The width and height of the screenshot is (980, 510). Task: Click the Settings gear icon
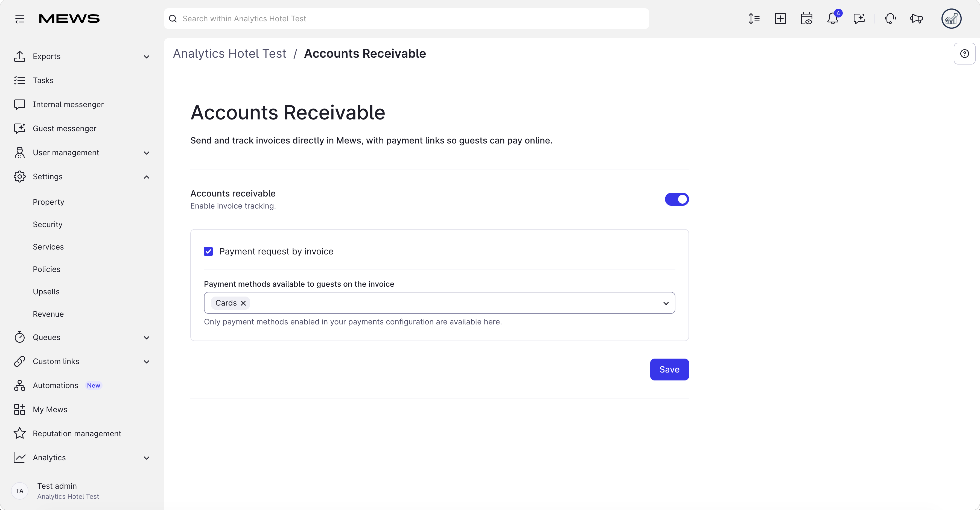click(19, 177)
